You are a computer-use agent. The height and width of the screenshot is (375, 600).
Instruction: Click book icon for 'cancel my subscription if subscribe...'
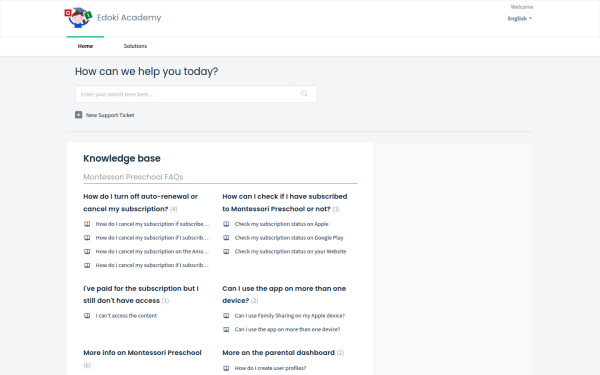point(87,224)
